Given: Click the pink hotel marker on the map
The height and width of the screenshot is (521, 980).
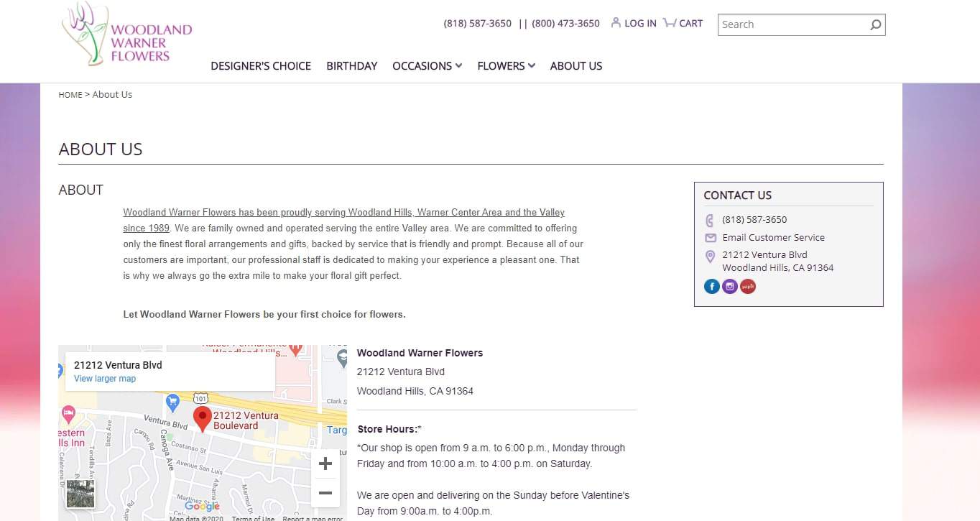Looking at the screenshot, I should [x=68, y=414].
